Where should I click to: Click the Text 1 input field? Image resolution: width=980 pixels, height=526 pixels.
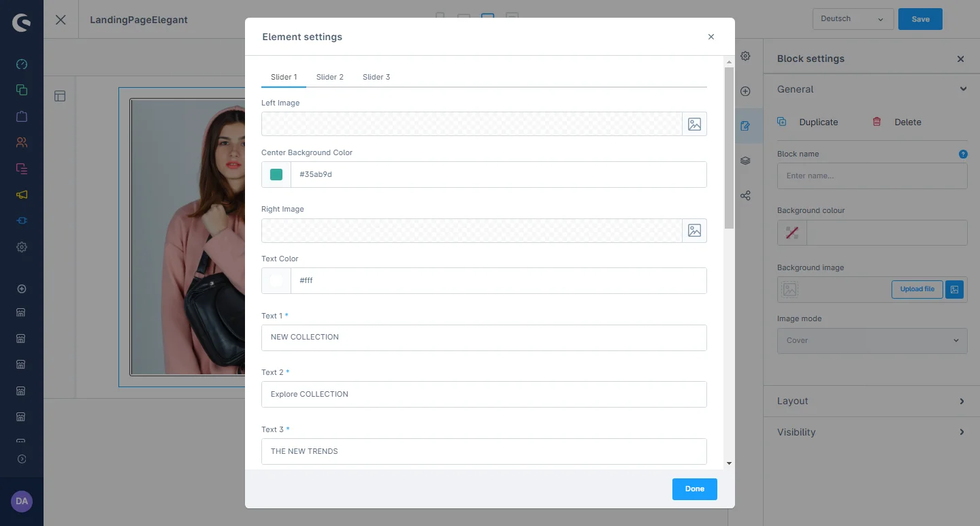coord(484,338)
